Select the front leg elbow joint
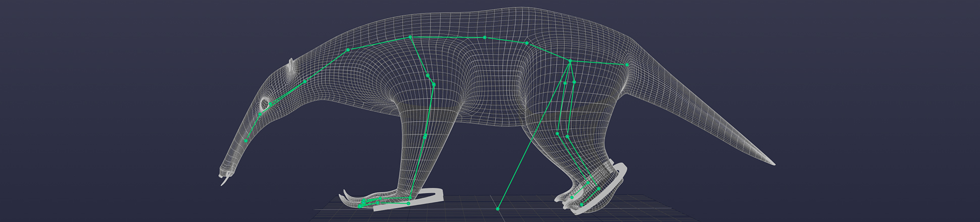This screenshot has height=222, width=980. click(433, 85)
